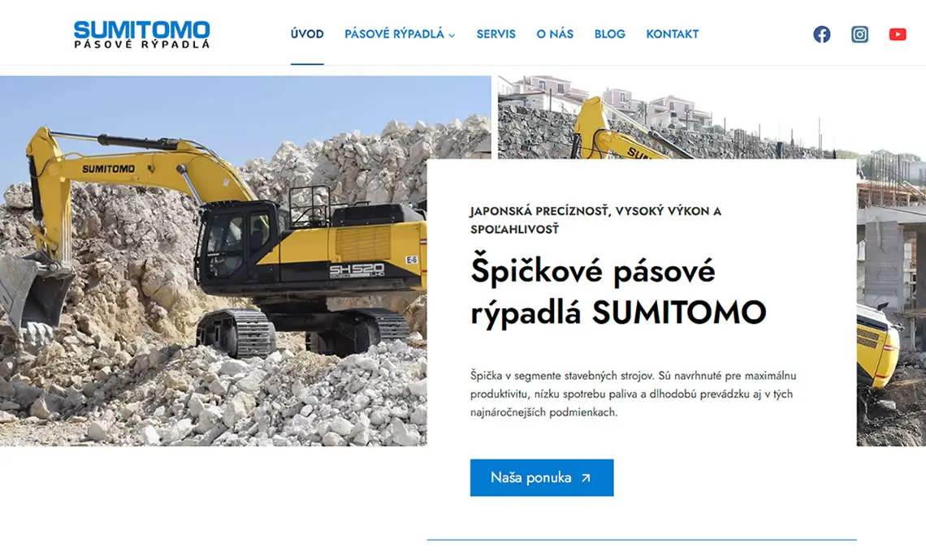This screenshot has height=560, width=926.
Task: Expand the Pásové rýpadlá dropdown chevron
Action: pos(452,36)
